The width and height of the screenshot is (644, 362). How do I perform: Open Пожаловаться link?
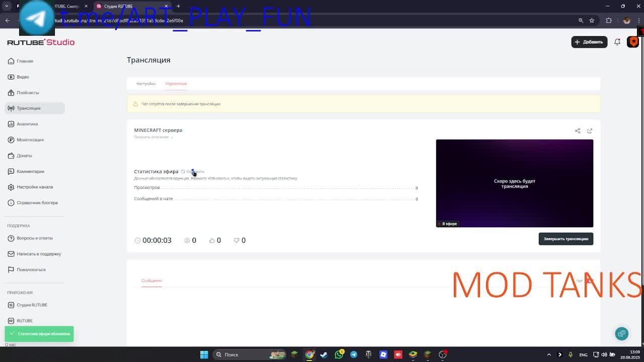[27, 269]
